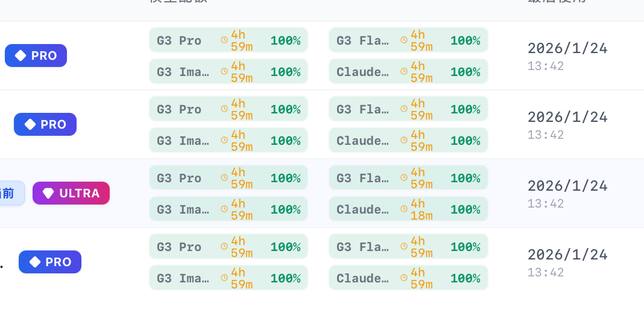Screen dimensions: 644x315
Task: Click the G3 Fla chip in the last row
Action: pos(408,246)
